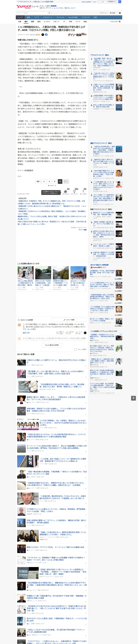This screenshot has width=138, height=644.
Task: Toggle コメント非表示 checkbox
Action: pyautogui.click(x=75, y=349)
